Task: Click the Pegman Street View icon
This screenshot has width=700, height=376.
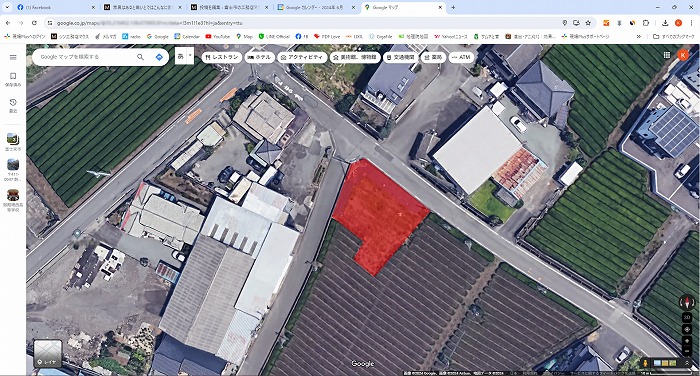Action: point(645,363)
